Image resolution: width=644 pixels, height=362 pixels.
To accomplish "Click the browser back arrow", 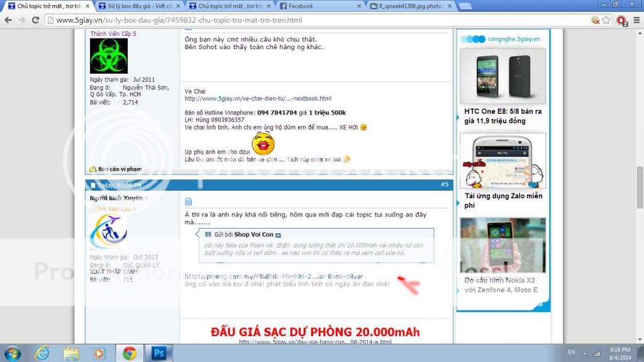I will (8, 20).
